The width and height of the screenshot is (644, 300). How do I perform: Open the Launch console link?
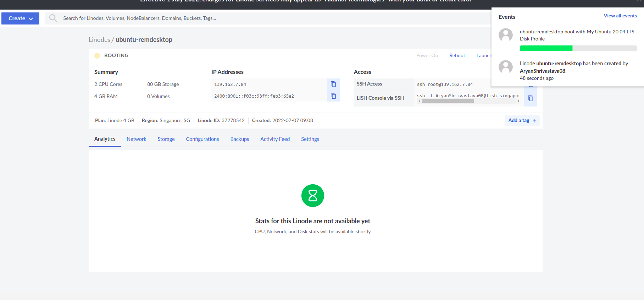484,55
